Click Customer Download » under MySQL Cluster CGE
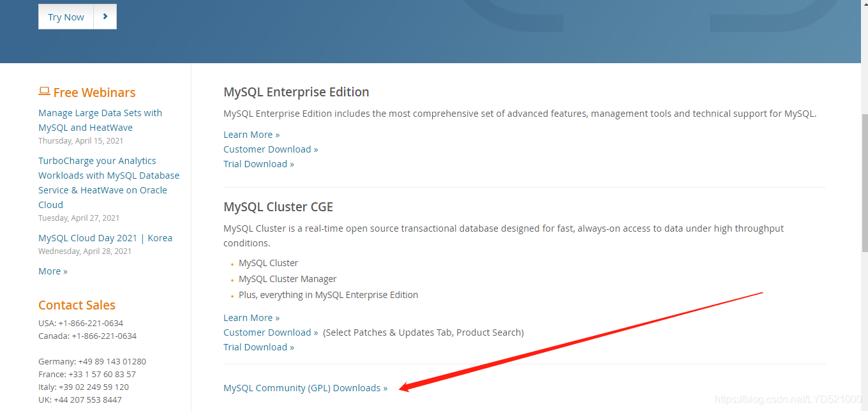Viewport: 868px width, 411px height. 271,333
